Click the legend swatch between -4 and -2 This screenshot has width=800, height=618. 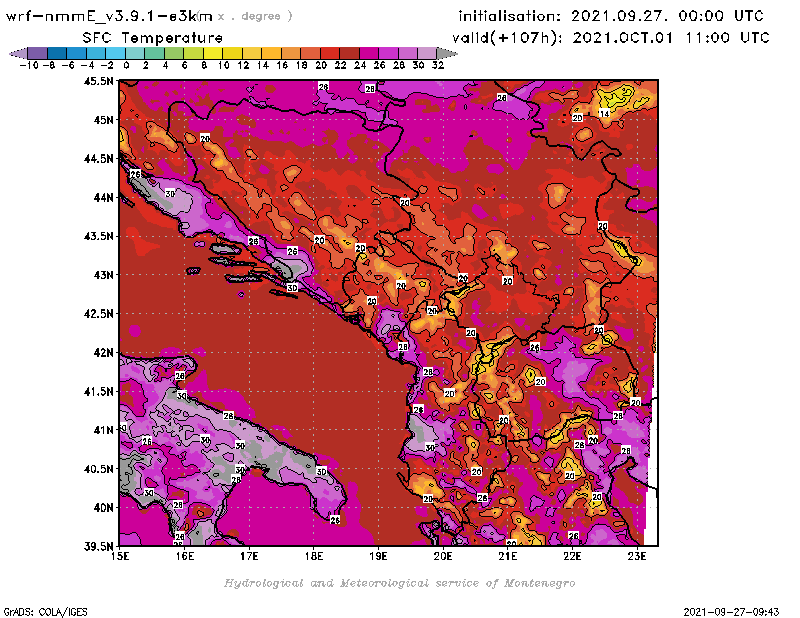pos(96,53)
